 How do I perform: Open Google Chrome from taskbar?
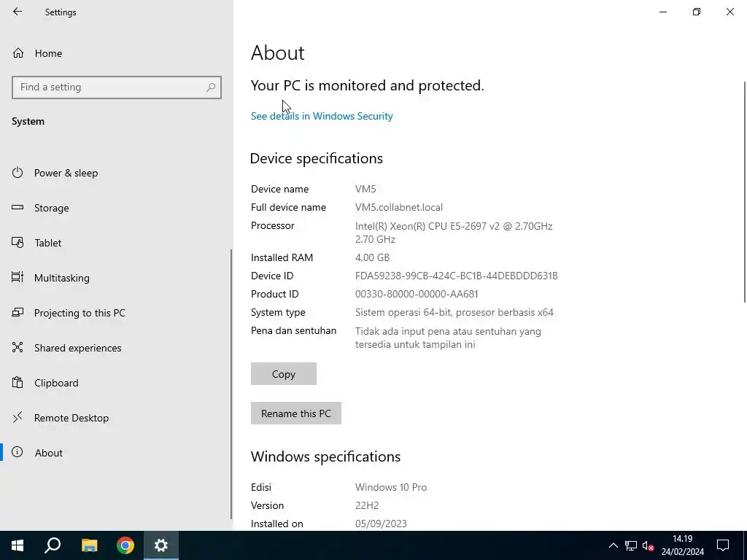(125, 545)
